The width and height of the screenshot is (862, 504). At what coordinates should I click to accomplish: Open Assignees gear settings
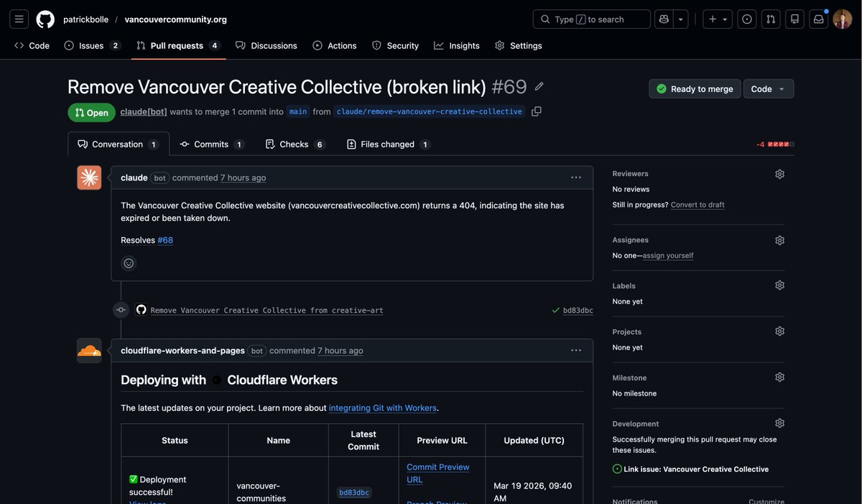[x=779, y=240]
